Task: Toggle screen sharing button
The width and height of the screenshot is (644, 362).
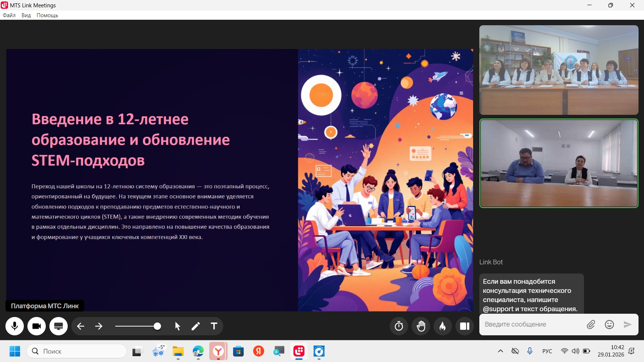Action: point(59,326)
